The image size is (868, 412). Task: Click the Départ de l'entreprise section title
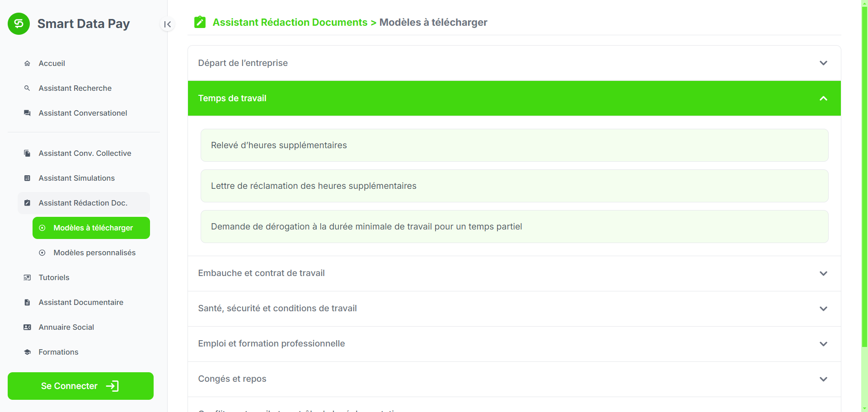click(x=243, y=63)
